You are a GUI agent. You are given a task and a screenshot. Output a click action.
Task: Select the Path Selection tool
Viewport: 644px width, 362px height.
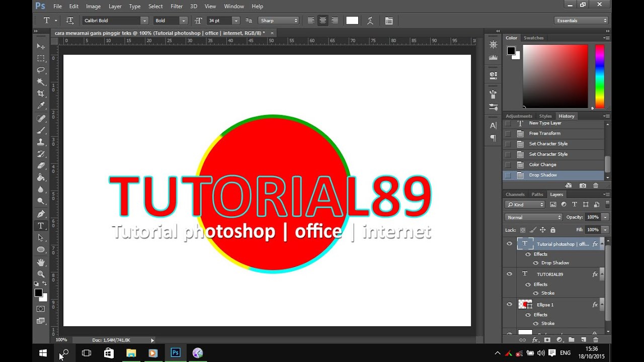[x=41, y=238]
